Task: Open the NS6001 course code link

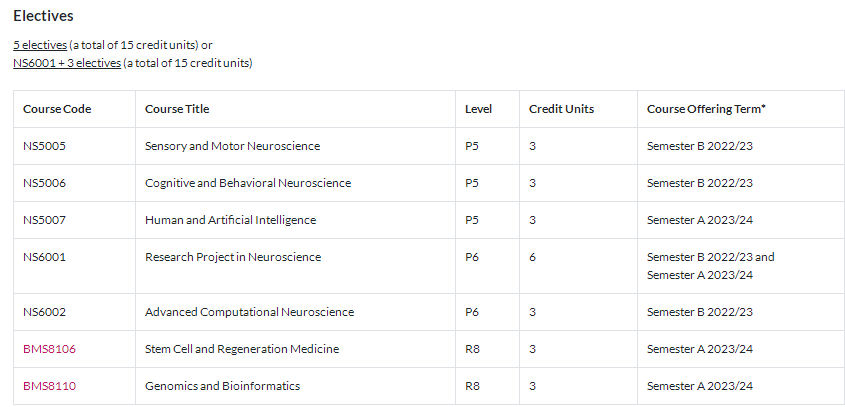Action: [44, 257]
